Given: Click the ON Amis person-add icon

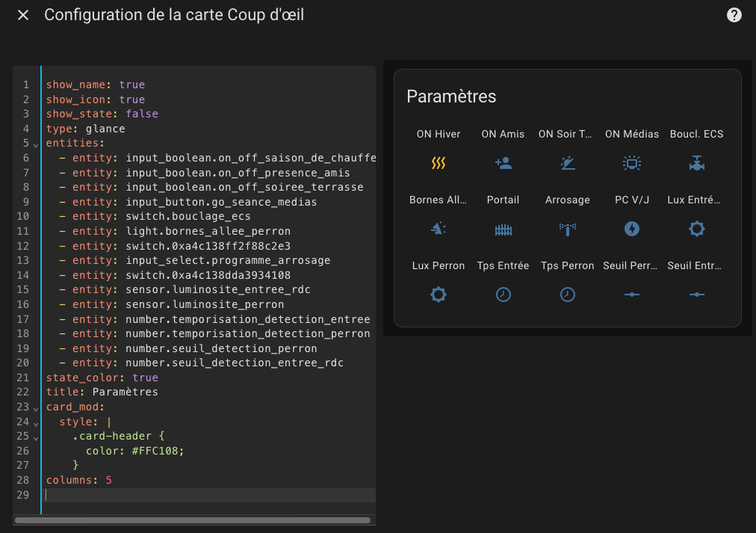Looking at the screenshot, I should pyautogui.click(x=503, y=163).
